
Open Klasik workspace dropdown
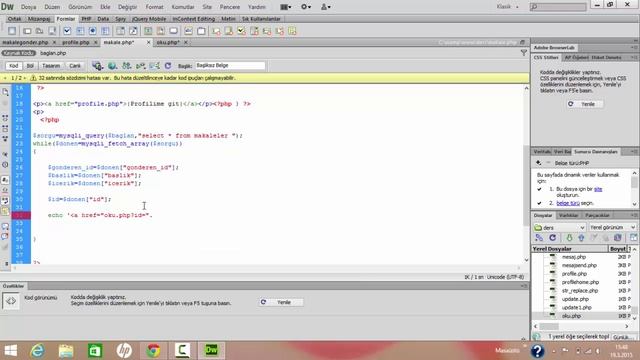coord(508,7)
